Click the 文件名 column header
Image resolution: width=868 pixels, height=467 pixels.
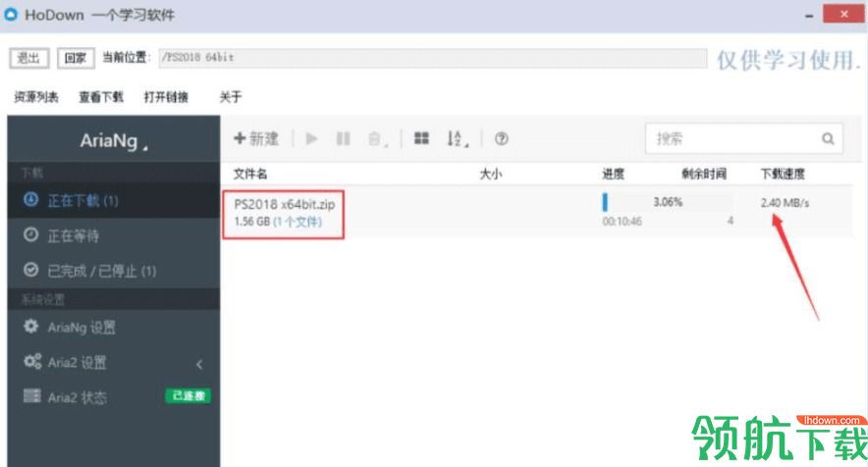pos(250,175)
